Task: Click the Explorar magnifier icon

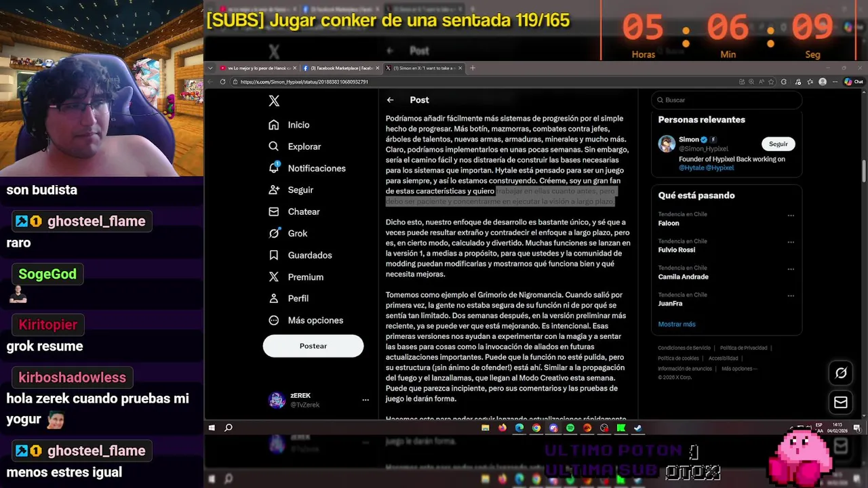Action: tap(274, 146)
